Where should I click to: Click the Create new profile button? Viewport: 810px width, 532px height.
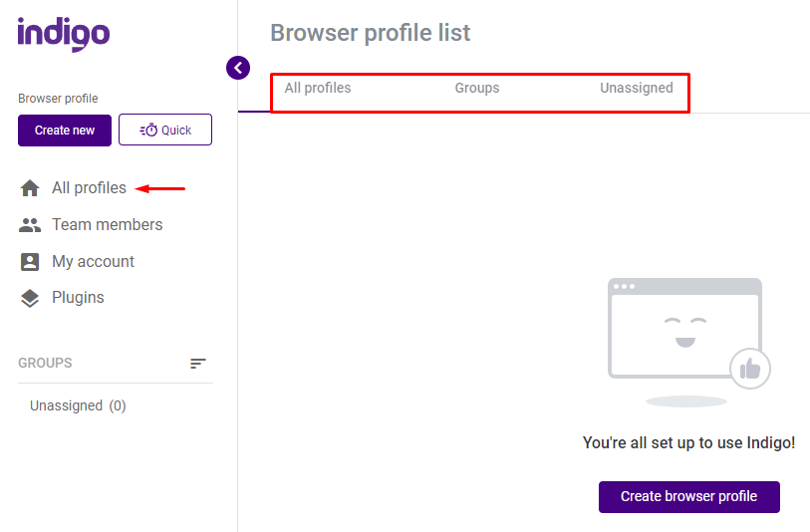tap(65, 131)
